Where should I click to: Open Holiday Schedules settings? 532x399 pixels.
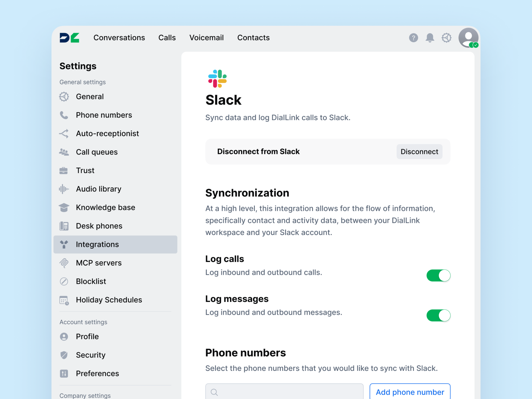click(x=109, y=300)
